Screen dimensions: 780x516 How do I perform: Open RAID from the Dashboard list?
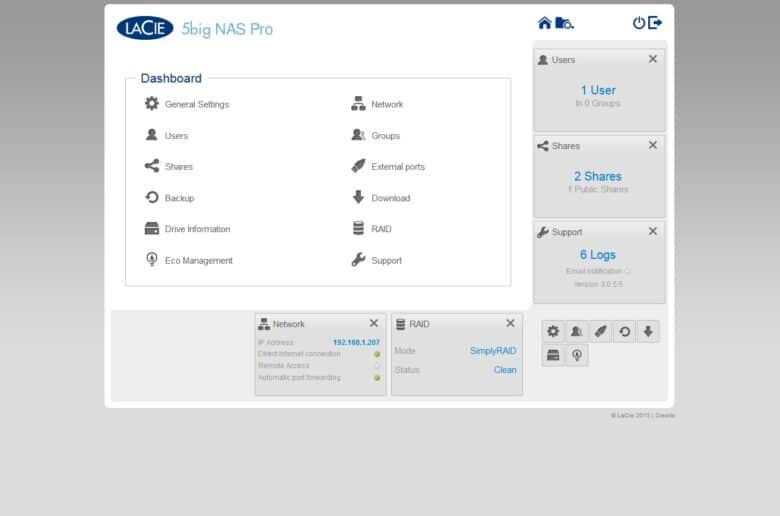click(372, 229)
